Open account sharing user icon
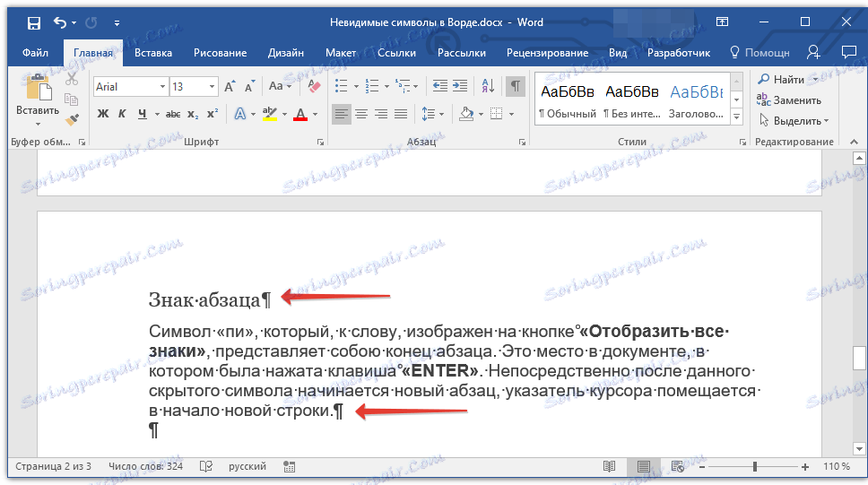The image size is (868, 485). 813,53
